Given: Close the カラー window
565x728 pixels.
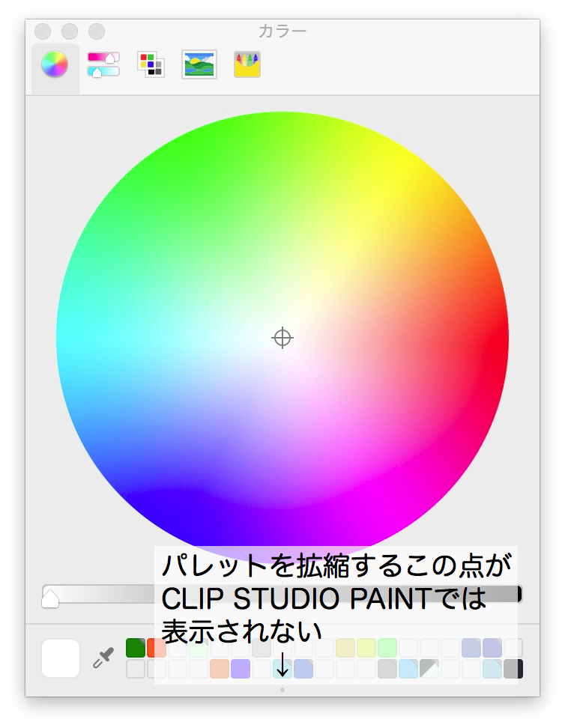Looking at the screenshot, I should click(x=43, y=31).
